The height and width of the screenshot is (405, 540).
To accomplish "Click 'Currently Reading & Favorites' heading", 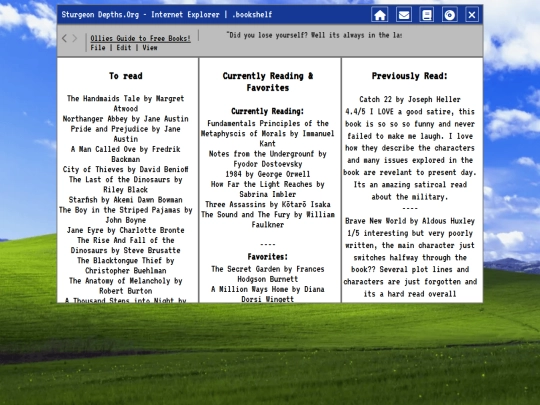I will 268,82.
